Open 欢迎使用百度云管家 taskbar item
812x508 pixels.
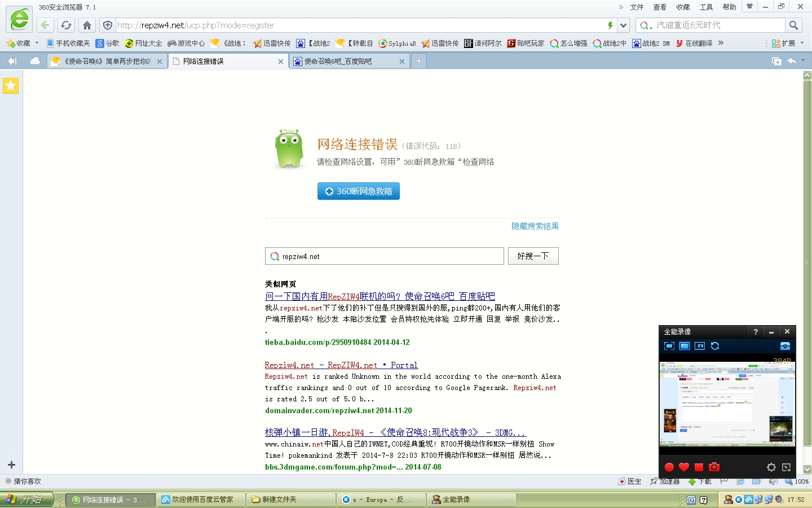pos(201,500)
